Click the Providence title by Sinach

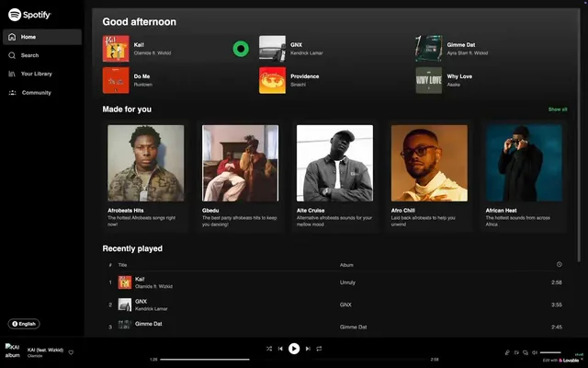pos(304,76)
